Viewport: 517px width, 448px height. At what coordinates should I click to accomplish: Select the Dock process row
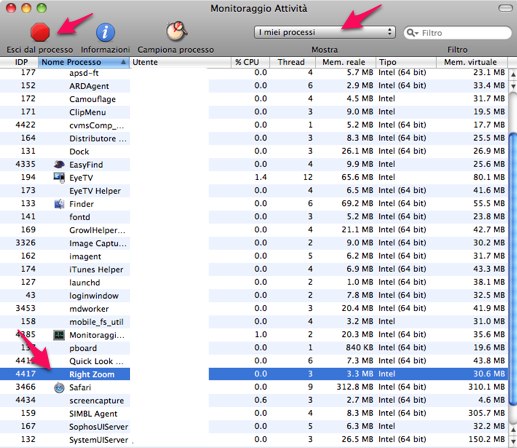[253, 151]
